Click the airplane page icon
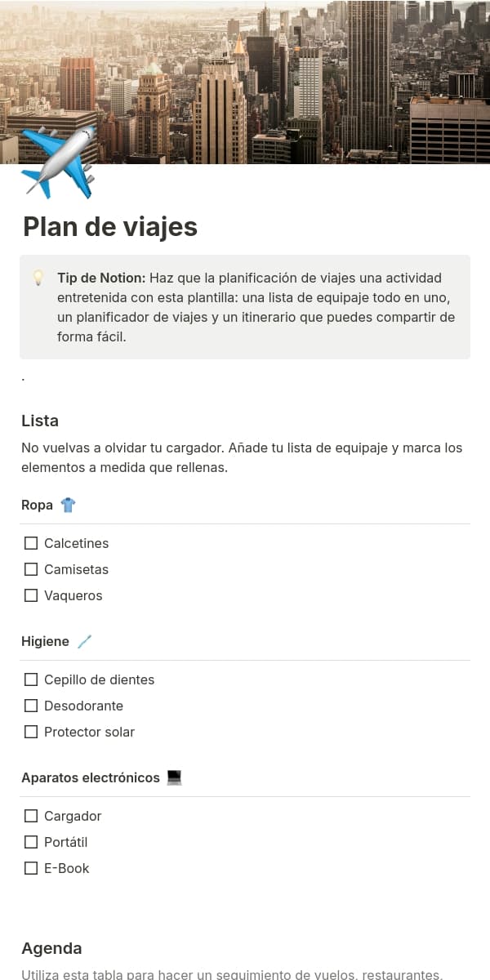This screenshot has height=980, width=490. 59,163
